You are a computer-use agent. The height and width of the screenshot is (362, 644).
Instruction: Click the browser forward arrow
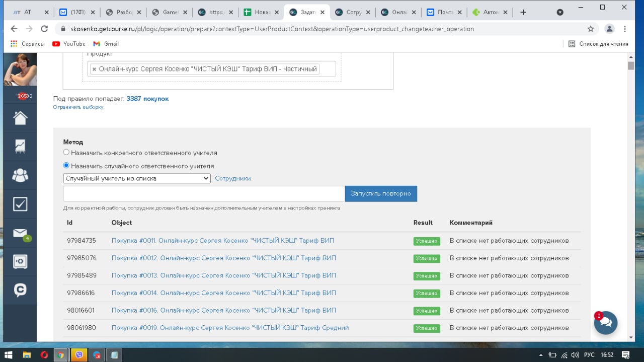pos(29,29)
